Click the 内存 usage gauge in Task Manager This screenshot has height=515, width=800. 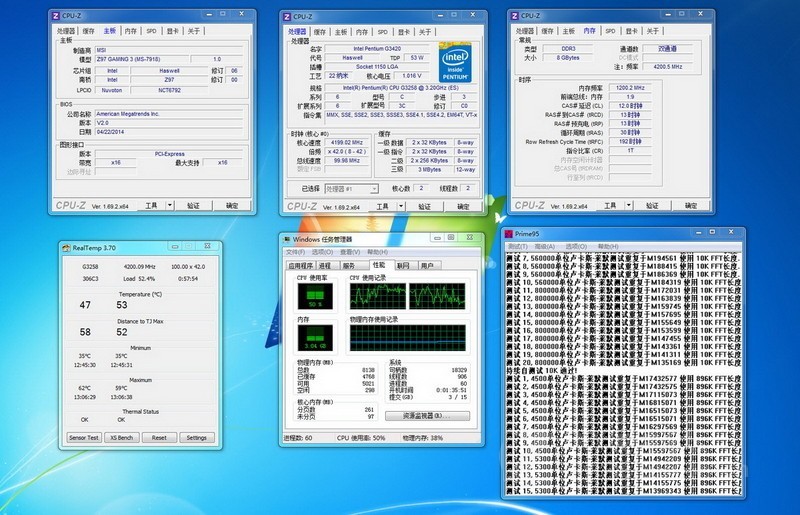coord(315,337)
